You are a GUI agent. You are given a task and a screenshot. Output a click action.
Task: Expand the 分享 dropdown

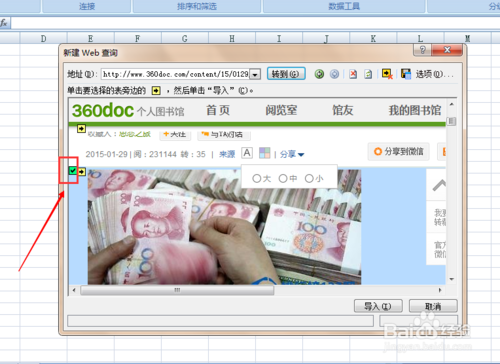pos(292,154)
